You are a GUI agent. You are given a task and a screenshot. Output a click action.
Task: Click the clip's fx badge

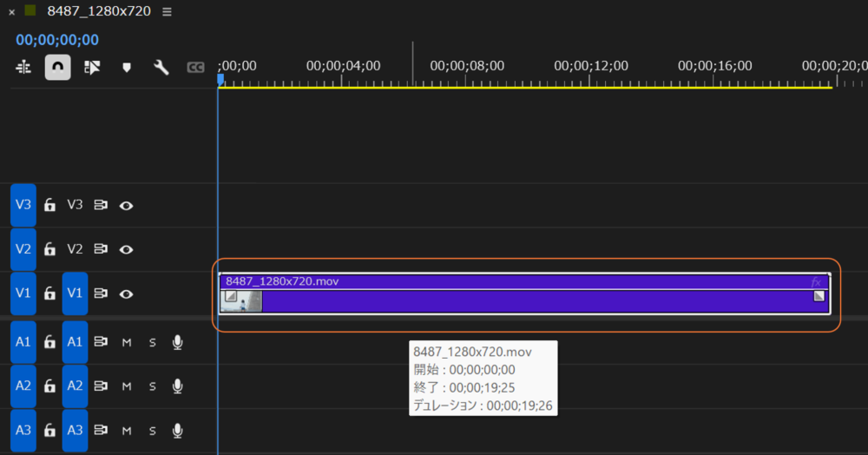[816, 282]
